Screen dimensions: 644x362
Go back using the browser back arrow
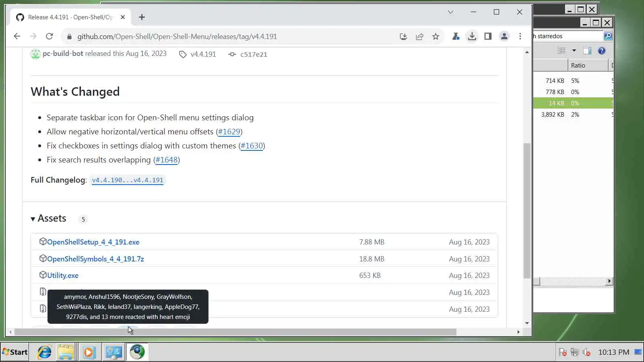(17, 37)
